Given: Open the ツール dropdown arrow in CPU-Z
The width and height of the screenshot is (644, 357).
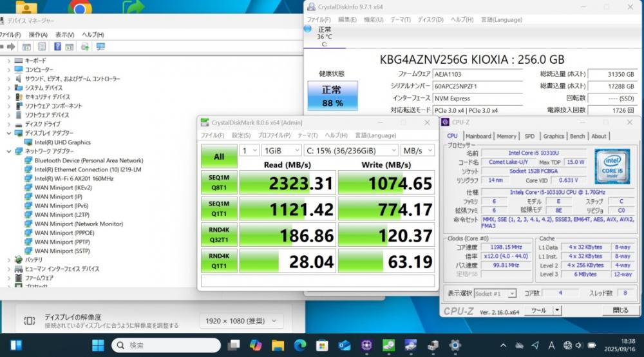Looking at the screenshot, I should pyautogui.click(x=557, y=310).
